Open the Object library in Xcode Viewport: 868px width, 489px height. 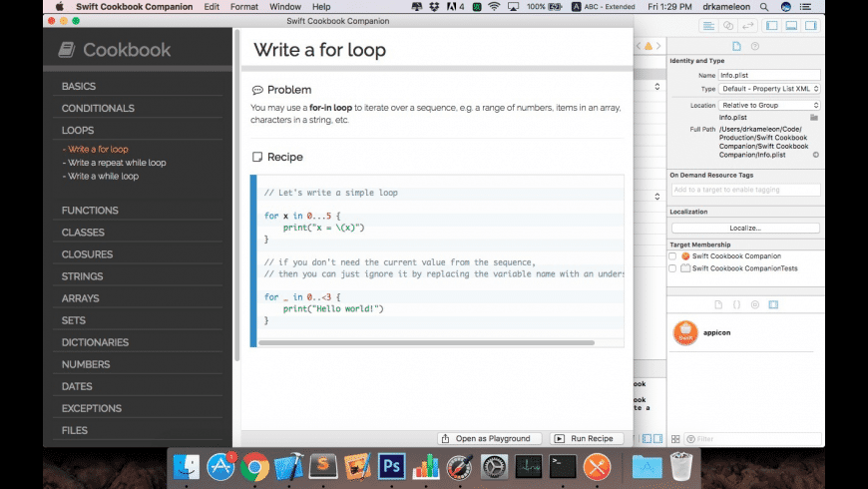click(x=755, y=304)
